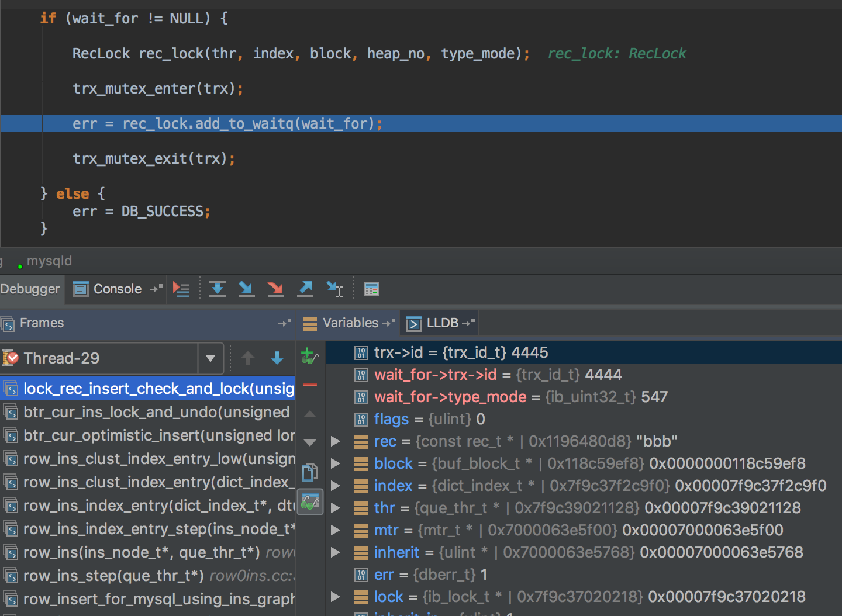Go to next frame with blue down arrow
Image resolution: width=842 pixels, height=616 pixels.
pos(277,358)
